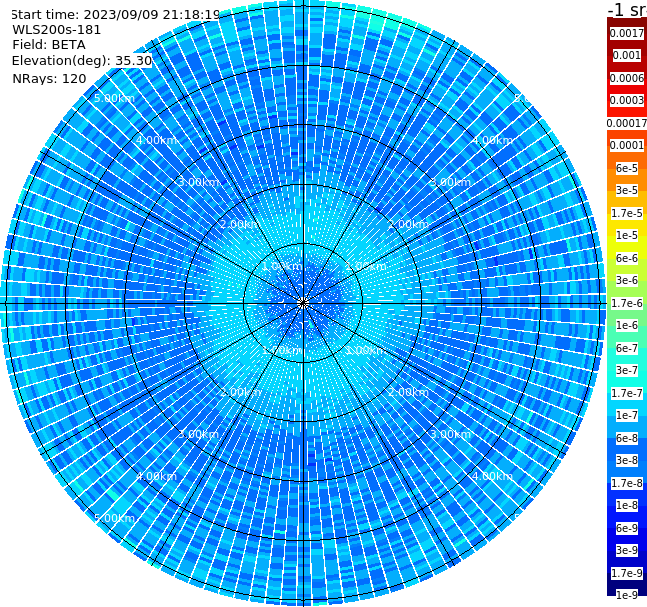
Task: Click the upper-left 2.00km range label
Action: point(241,224)
